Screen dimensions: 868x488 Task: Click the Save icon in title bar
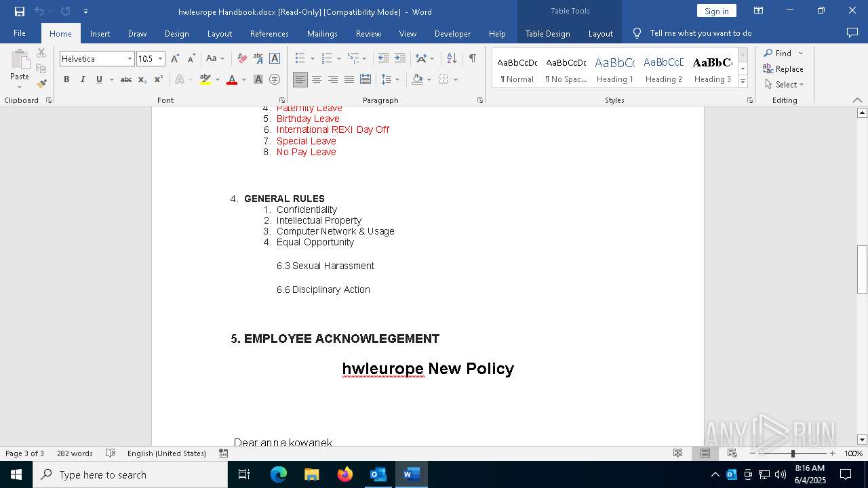pyautogui.click(x=20, y=12)
